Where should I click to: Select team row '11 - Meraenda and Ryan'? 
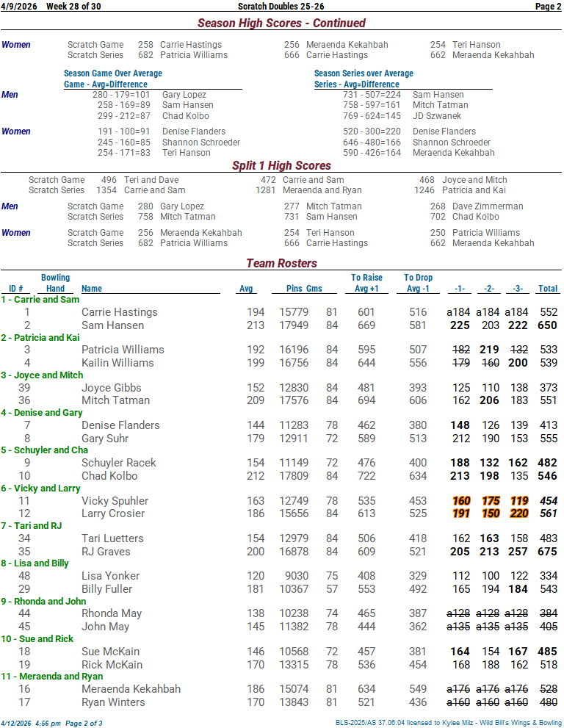(52, 677)
